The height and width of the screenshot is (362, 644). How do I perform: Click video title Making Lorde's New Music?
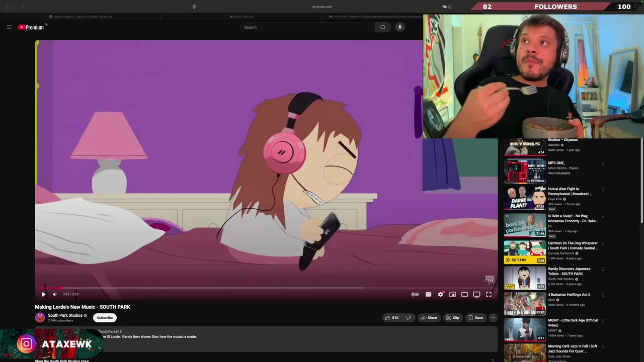83,307
